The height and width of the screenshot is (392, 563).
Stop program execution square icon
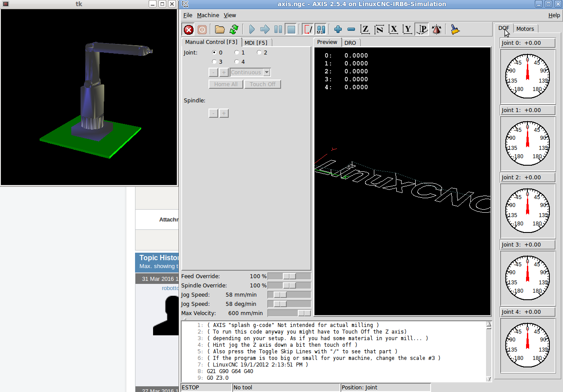pyautogui.click(x=291, y=29)
